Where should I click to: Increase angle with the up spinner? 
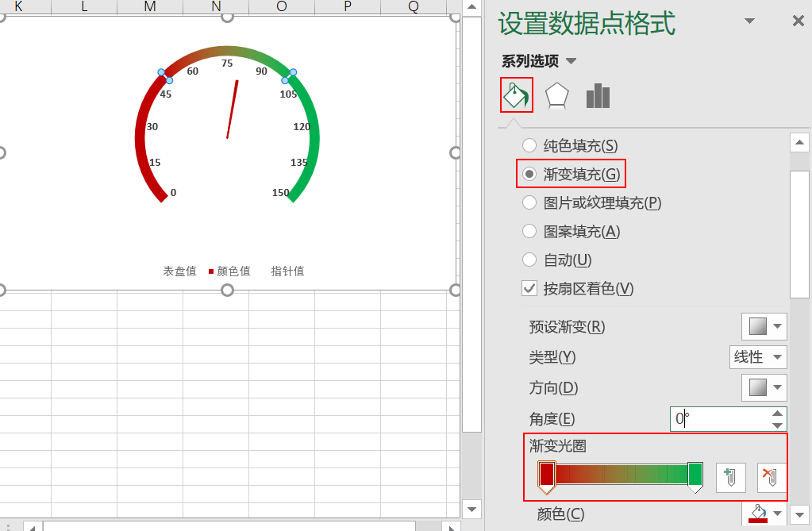[777, 413]
